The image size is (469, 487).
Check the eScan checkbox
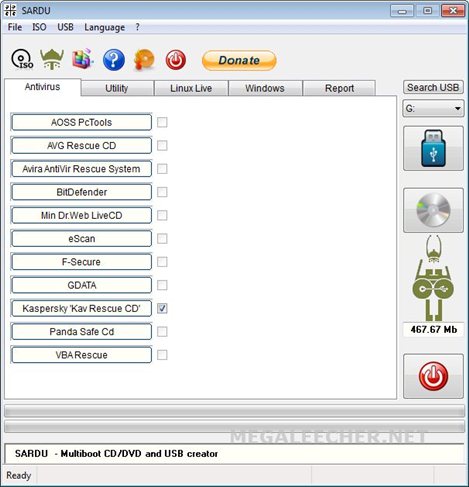162,239
